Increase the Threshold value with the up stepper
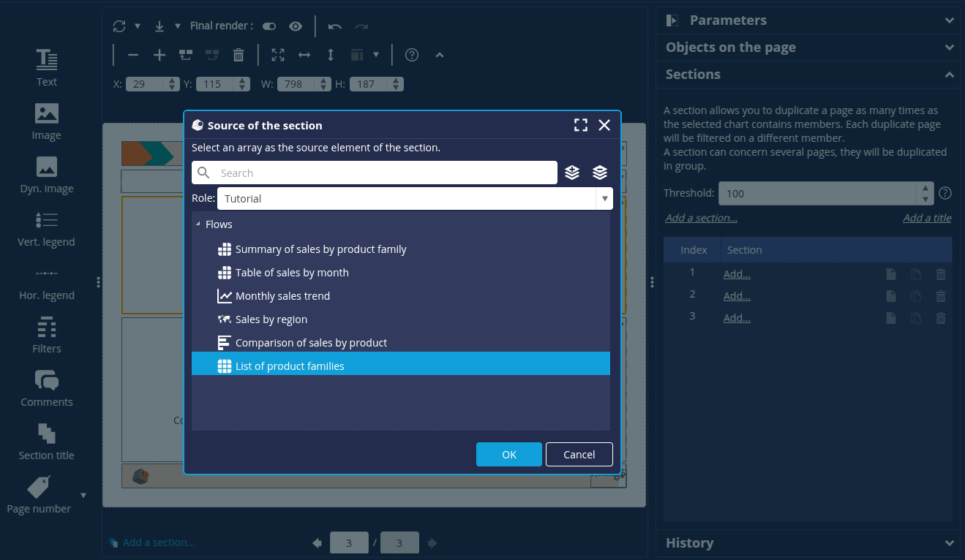Screen dimensions: 965x560 pyautogui.click(x=924, y=189)
